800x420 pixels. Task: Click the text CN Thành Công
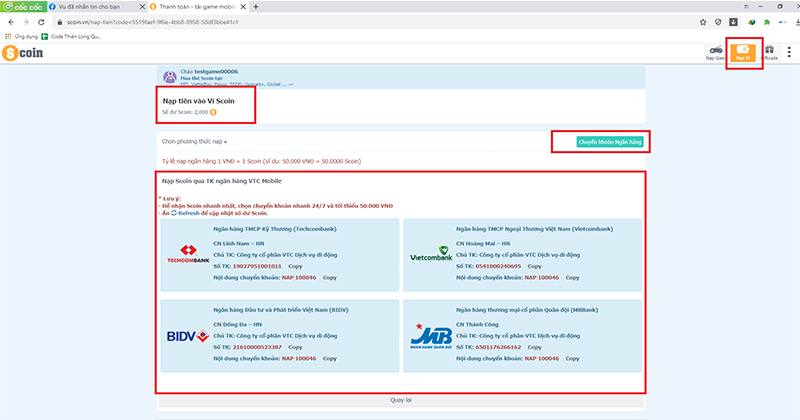click(477, 325)
